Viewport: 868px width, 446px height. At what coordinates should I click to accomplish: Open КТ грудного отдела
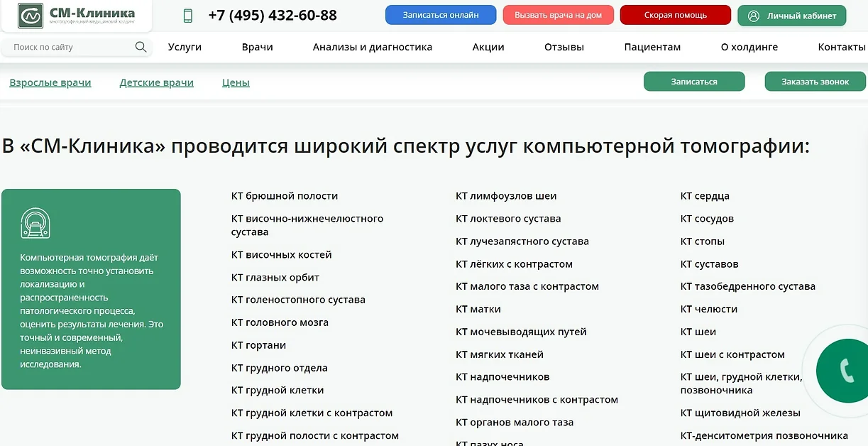pos(280,368)
